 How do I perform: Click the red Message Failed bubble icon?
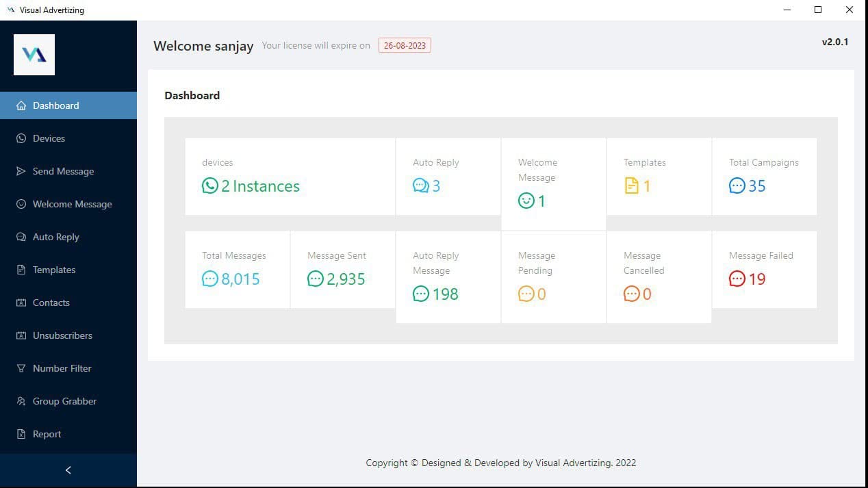(737, 279)
